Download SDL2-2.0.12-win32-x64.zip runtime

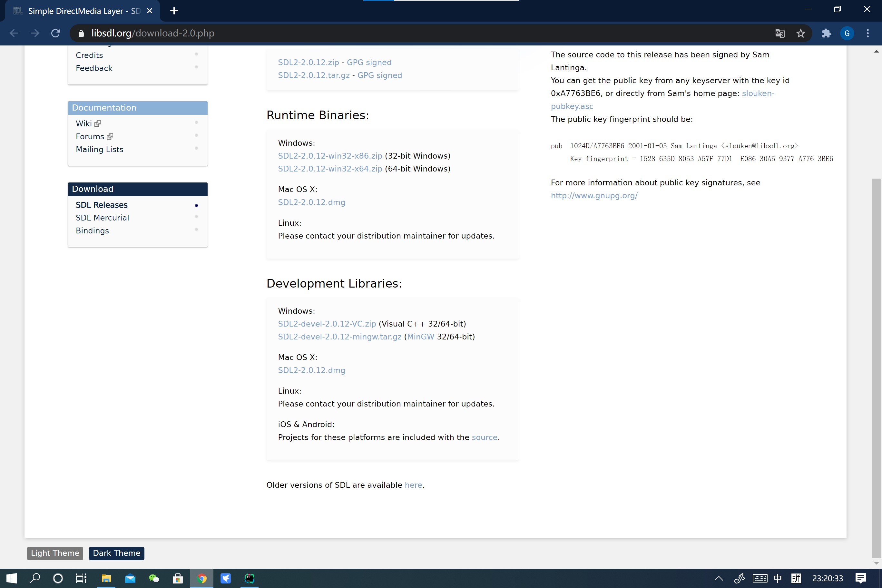[x=330, y=169]
